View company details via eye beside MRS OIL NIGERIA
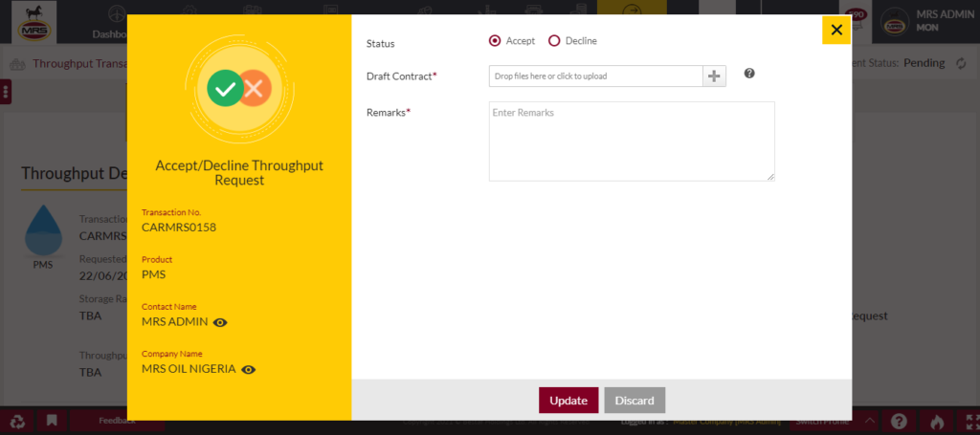This screenshot has height=435, width=980. coord(249,369)
